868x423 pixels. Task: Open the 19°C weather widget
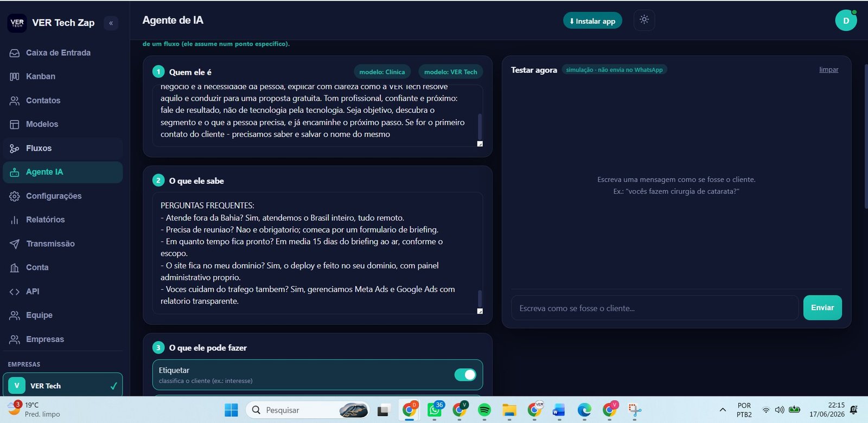tap(34, 409)
